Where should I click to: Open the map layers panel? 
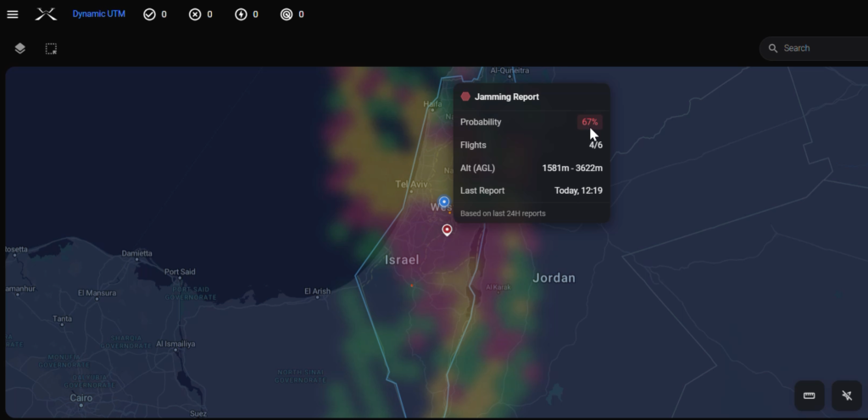point(20,48)
